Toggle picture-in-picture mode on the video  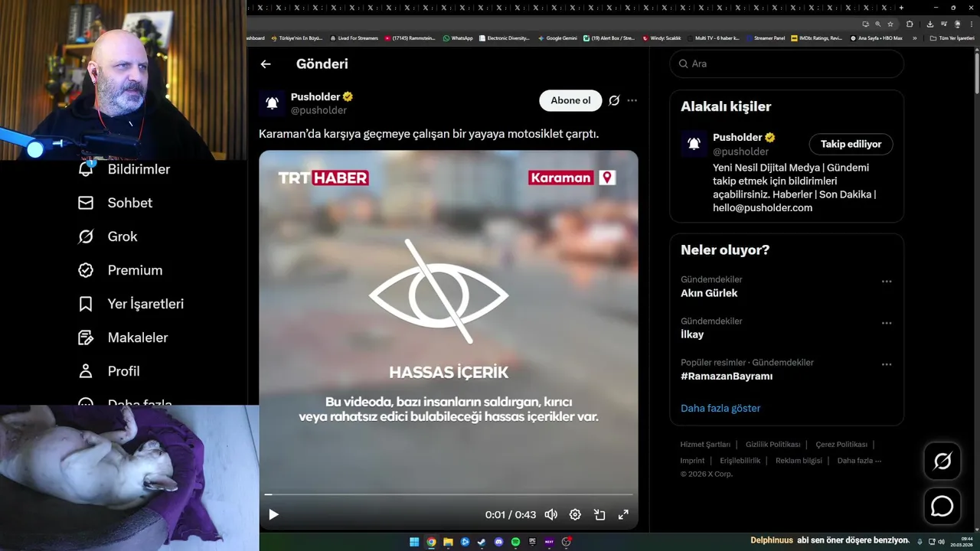(x=599, y=515)
